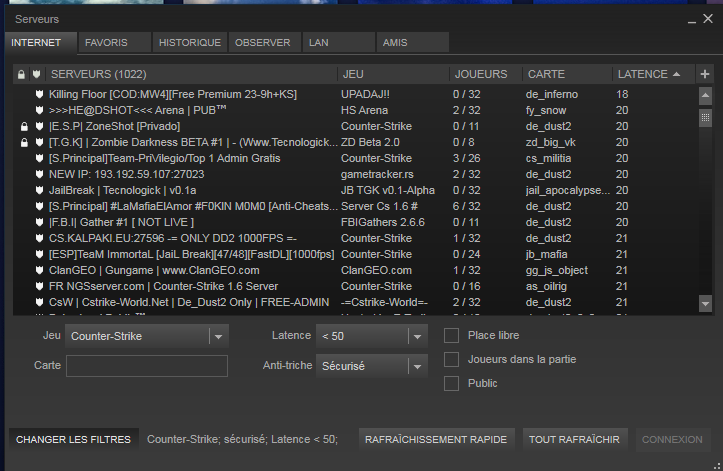Click the server list scrollbar thumb
Screen dimensions: 723x471
click(705, 117)
